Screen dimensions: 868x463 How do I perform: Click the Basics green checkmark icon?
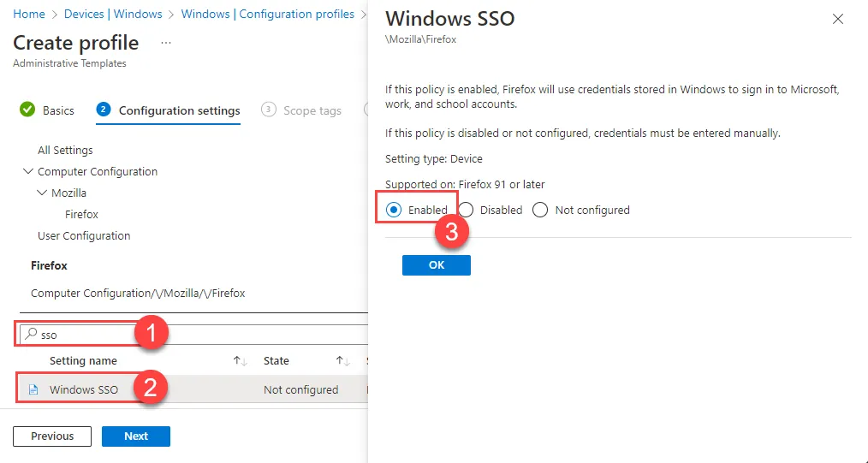(27, 110)
